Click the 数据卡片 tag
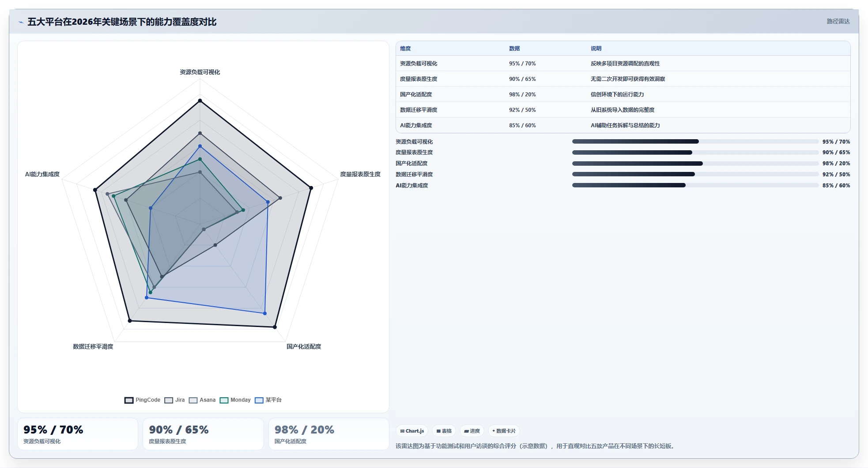 tap(504, 431)
